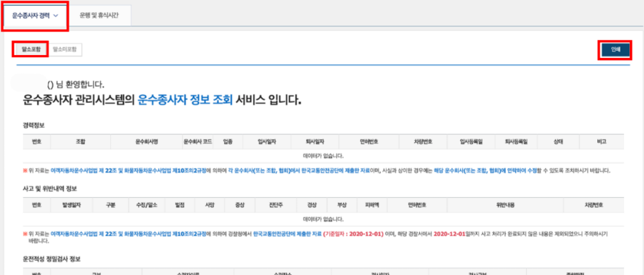Click the 사망 column header
Image resolution: width=644 pixels, height=275 pixels.
[x=209, y=204]
